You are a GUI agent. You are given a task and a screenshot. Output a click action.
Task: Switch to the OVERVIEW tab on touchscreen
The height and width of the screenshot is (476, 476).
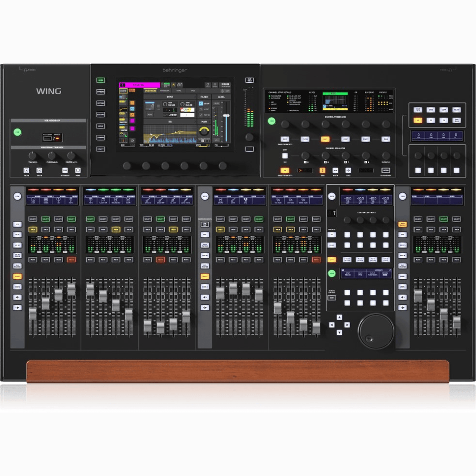pos(151,91)
